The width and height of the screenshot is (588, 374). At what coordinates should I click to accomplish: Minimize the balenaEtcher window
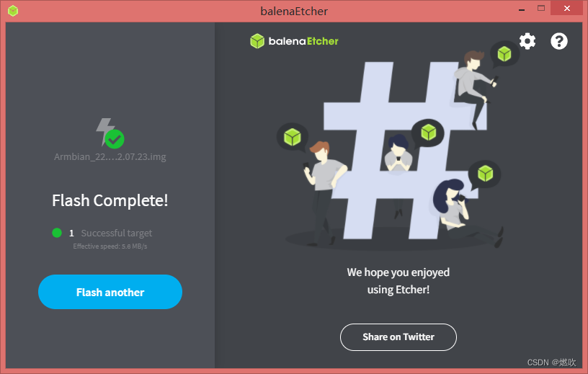[x=522, y=8]
